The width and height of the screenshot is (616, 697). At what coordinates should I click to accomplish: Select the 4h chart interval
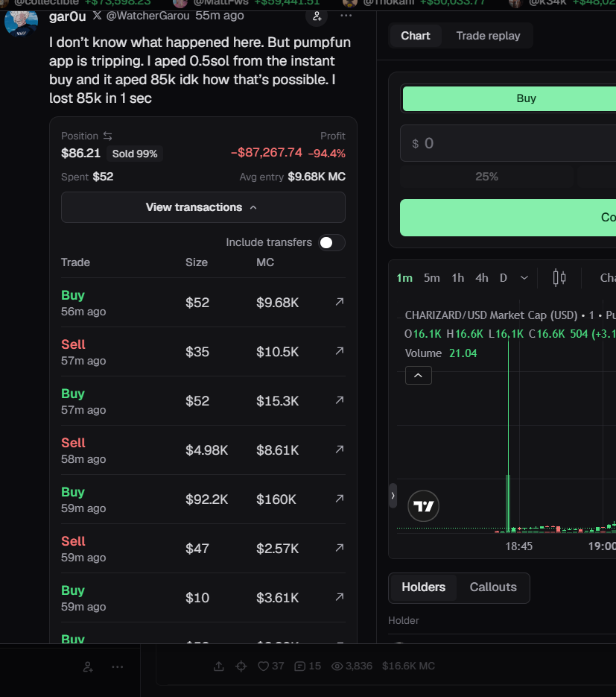point(482,278)
